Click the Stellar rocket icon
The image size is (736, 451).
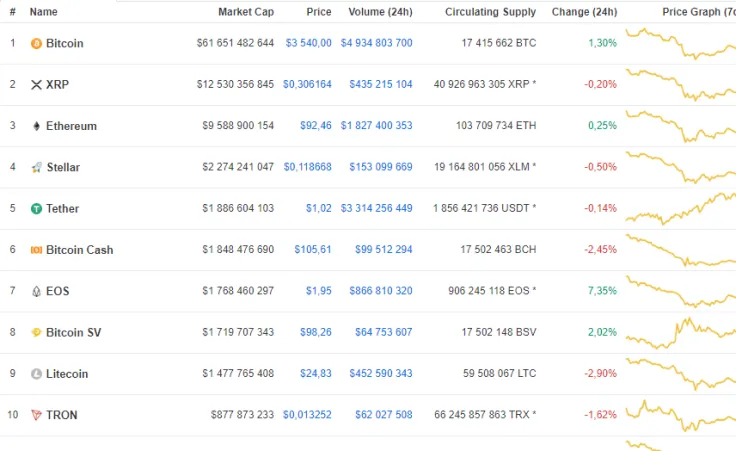(37, 168)
